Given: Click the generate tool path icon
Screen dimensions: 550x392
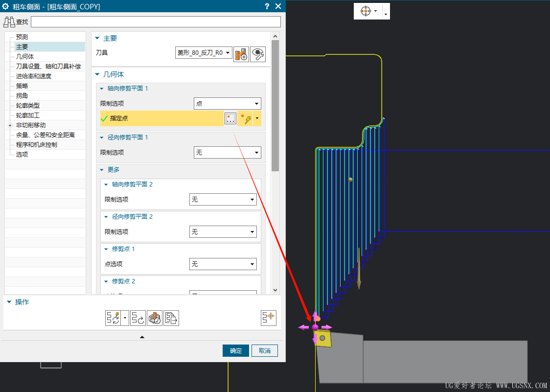Looking at the screenshot, I should 113,318.
